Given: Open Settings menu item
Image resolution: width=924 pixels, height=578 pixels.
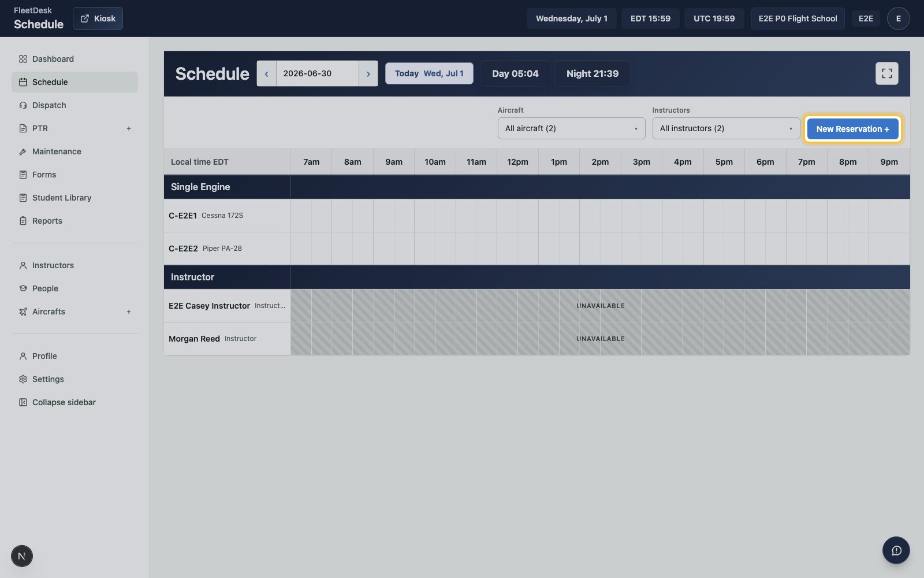Looking at the screenshot, I should 74,379.
